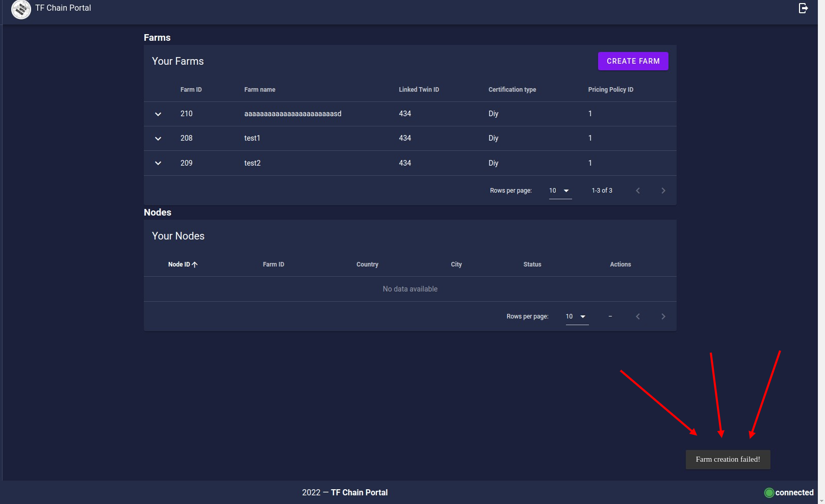Click the previous page arrow in Your Farms
The image size is (825, 504).
click(638, 190)
